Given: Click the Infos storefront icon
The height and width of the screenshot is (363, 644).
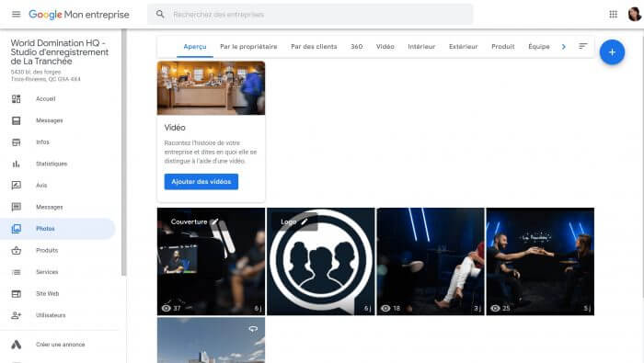Looking at the screenshot, I should click(x=16, y=142).
